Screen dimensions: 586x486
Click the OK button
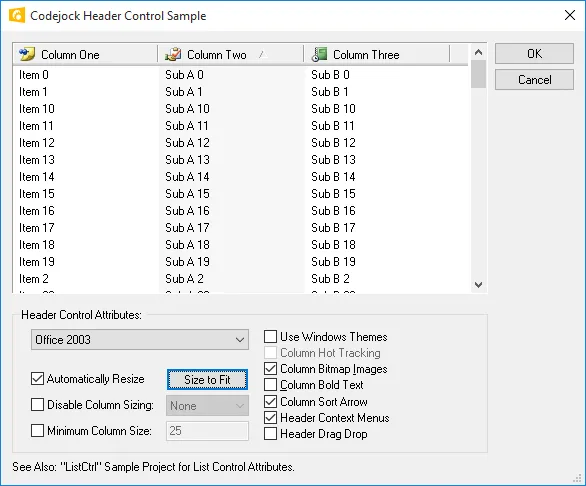(534, 53)
